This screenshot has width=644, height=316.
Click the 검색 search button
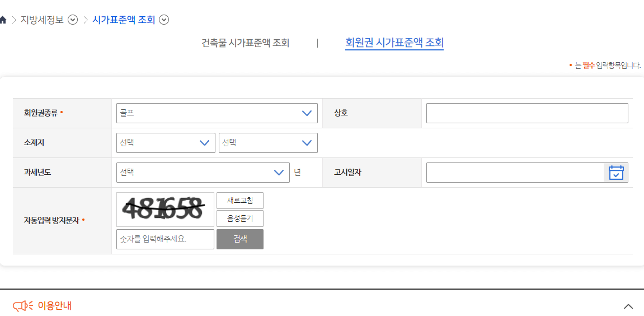240,239
